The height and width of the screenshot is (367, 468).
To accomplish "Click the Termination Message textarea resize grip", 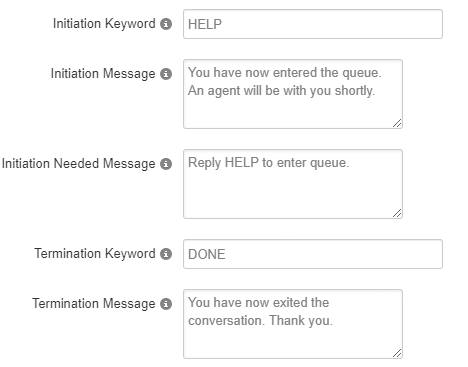I will 397,353.
